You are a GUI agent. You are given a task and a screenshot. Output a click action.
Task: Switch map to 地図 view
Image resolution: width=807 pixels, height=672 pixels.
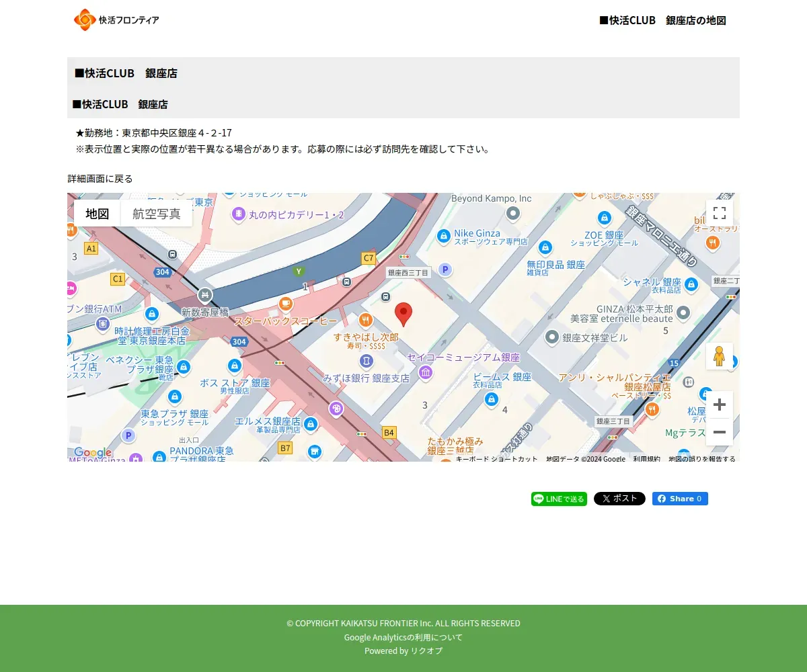pos(98,214)
